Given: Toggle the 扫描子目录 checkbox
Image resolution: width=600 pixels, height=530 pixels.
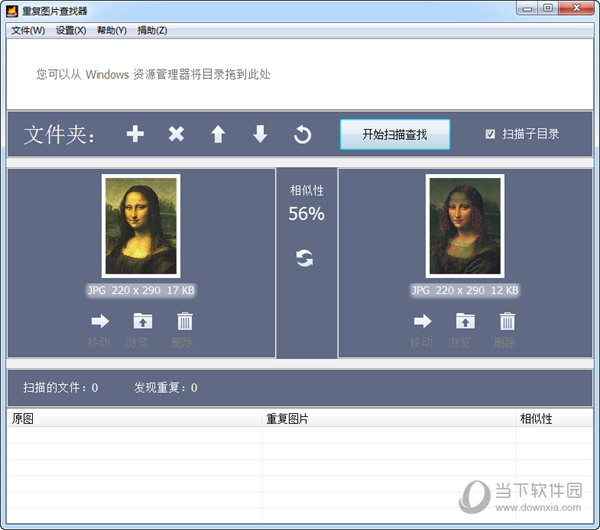Looking at the screenshot, I should [490, 134].
